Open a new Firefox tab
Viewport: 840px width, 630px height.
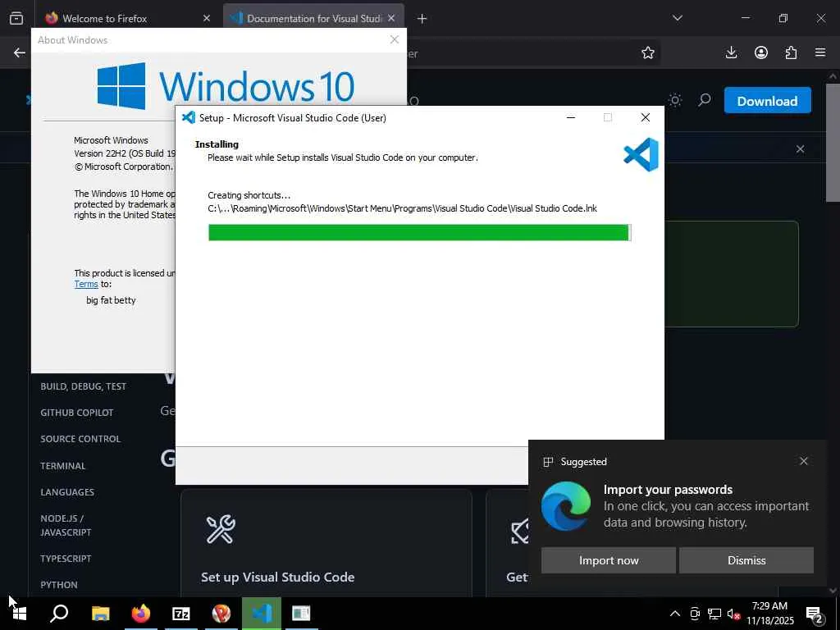(422, 19)
